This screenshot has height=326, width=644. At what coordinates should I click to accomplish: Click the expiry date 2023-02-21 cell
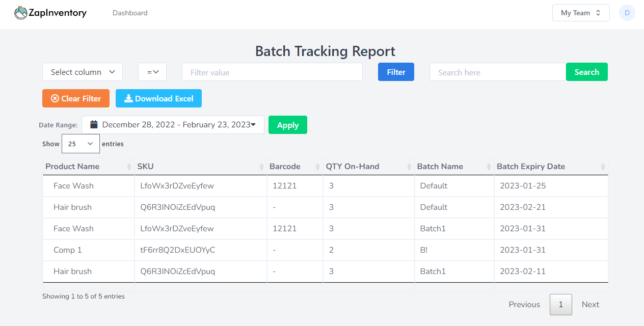pyautogui.click(x=551, y=207)
